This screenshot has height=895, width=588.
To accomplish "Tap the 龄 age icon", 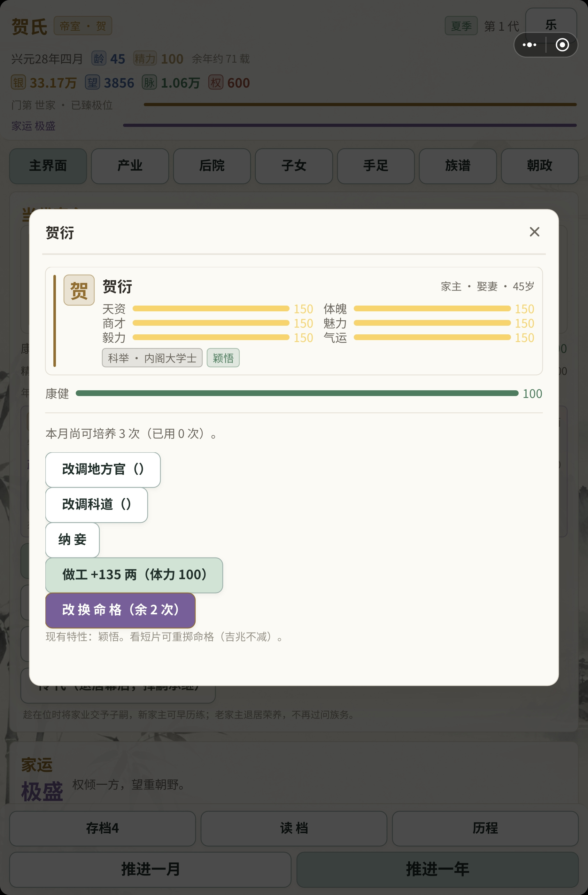I will 99,59.
